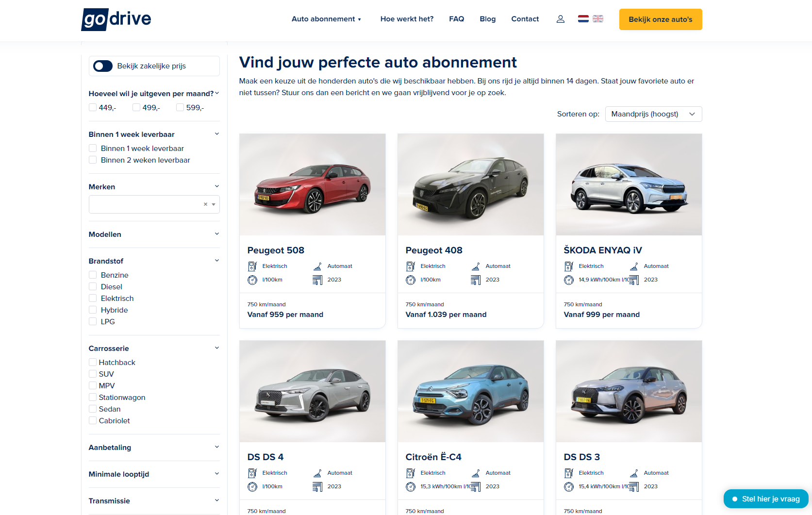Click consumption gauge icon on Peugeot 508 card
This screenshot has height=515, width=812.
[252, 280]
